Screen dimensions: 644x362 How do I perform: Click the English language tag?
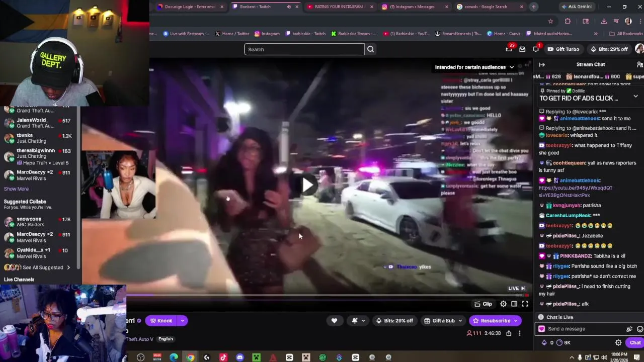[x=166, y=339]
